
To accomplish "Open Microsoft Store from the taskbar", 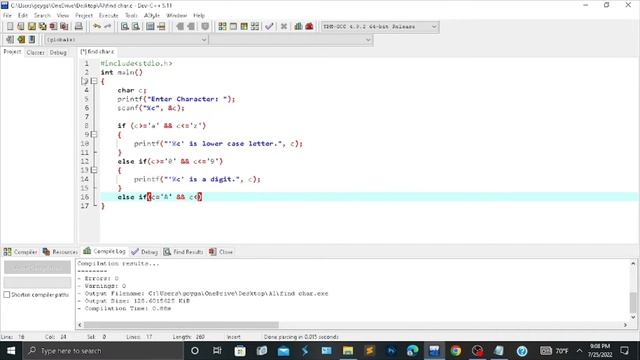I will coord(240,351).
